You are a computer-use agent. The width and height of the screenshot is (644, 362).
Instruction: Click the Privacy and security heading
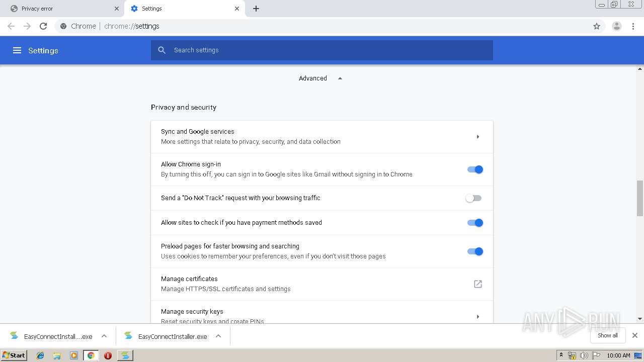tap(184, 107)
